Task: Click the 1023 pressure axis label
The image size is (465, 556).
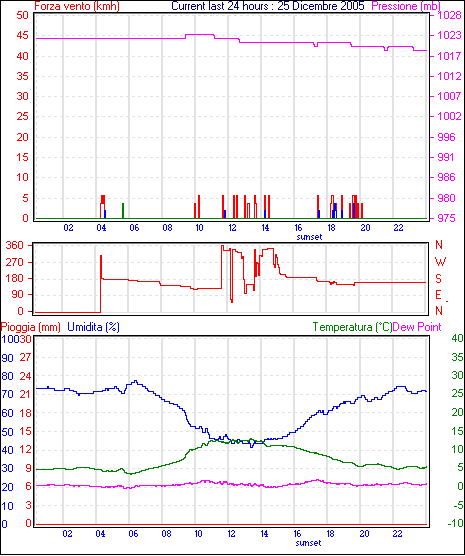Action: pyautogui.click(x=449, y=35)
